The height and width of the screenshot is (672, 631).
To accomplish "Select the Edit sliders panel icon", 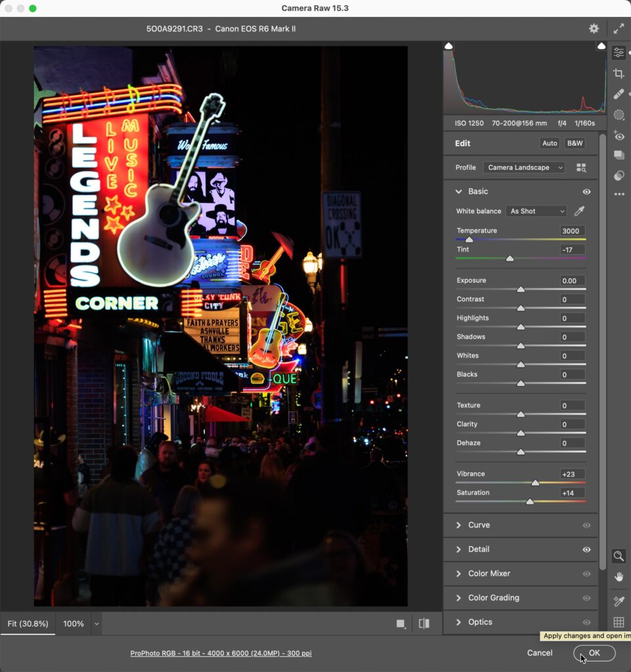I will [x=619, y=52].
